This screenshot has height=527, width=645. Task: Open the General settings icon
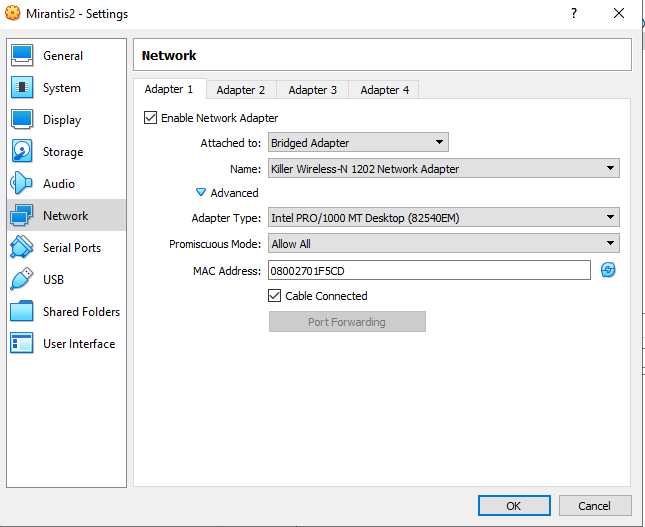[22, 56]
